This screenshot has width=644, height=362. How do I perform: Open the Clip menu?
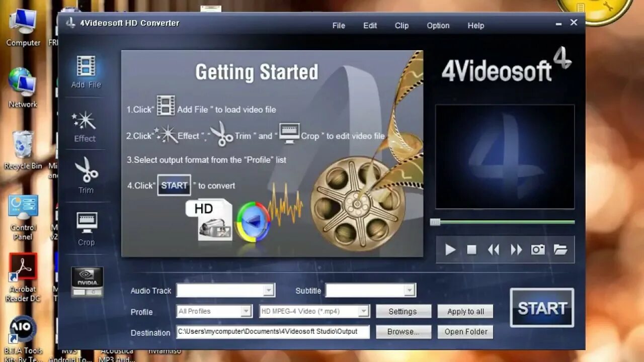coord(401,26)
